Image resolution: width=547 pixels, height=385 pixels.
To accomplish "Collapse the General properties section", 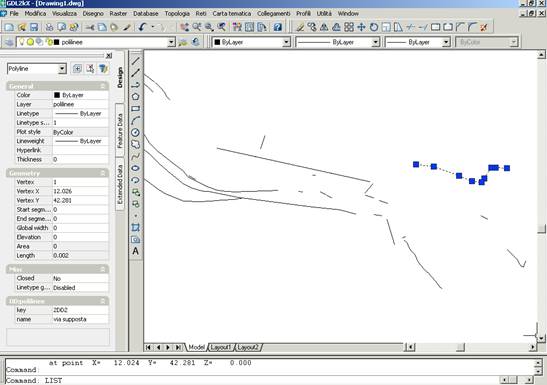I will pos(103,86).
